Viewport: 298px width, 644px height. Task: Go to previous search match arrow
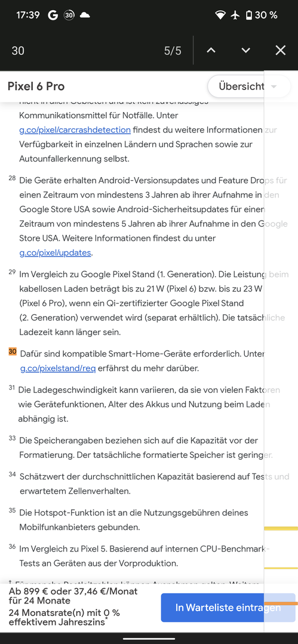211,51
